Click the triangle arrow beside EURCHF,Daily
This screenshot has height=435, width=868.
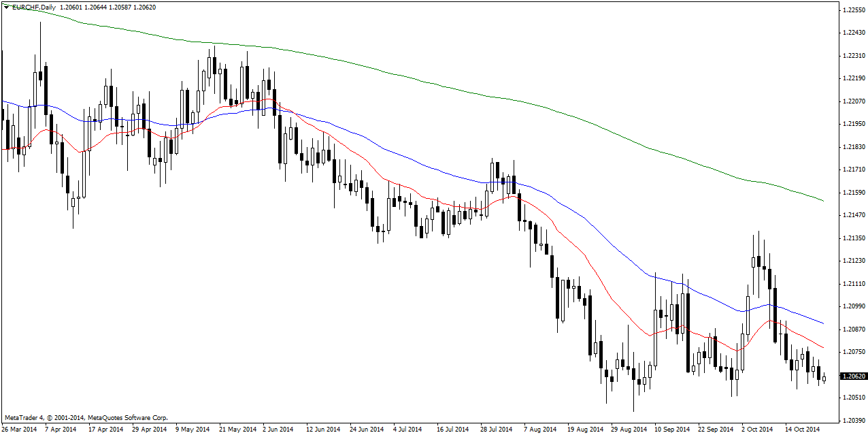click(7, 7)
